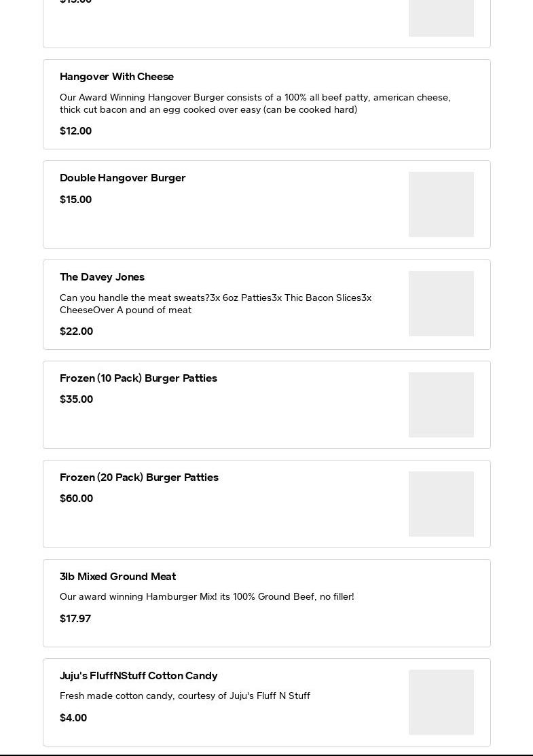Select Juju's FluffNStuff Cotton Candy title

point(139,676)
